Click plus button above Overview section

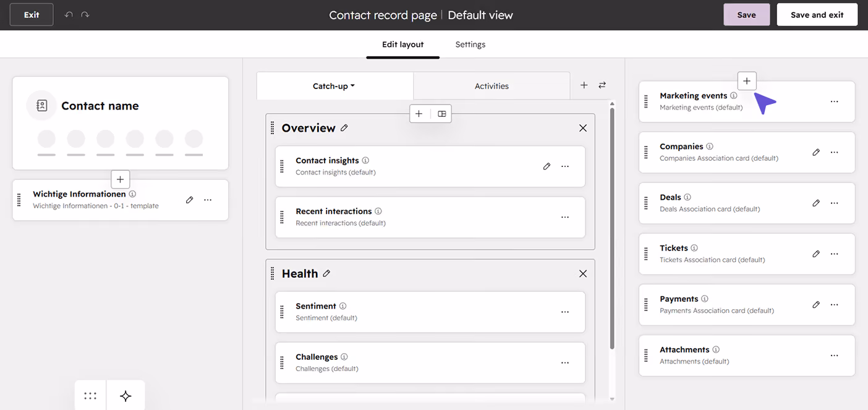pyautogui.click(x=419, y=114)
